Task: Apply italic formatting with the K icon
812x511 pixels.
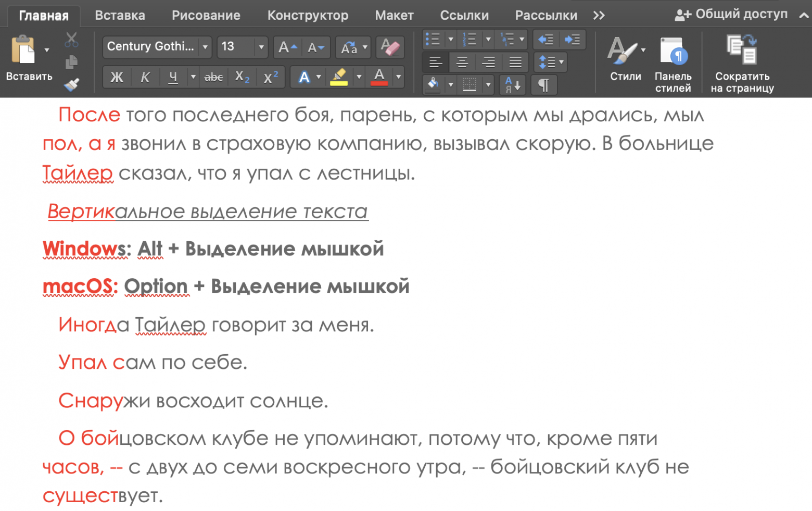Action: 145,77
